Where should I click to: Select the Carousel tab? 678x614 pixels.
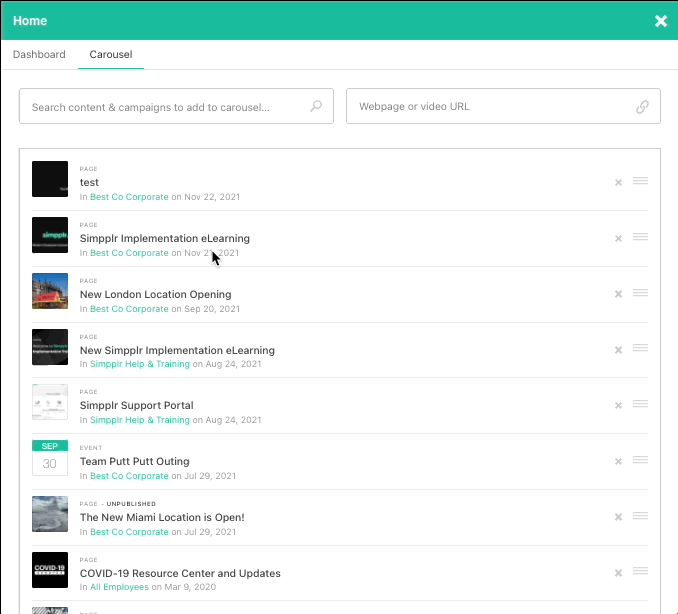(111, 54)
